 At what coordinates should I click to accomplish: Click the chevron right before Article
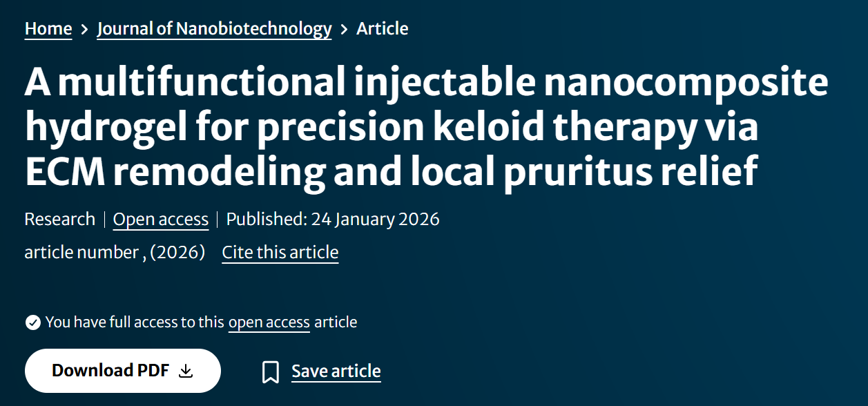344,29
